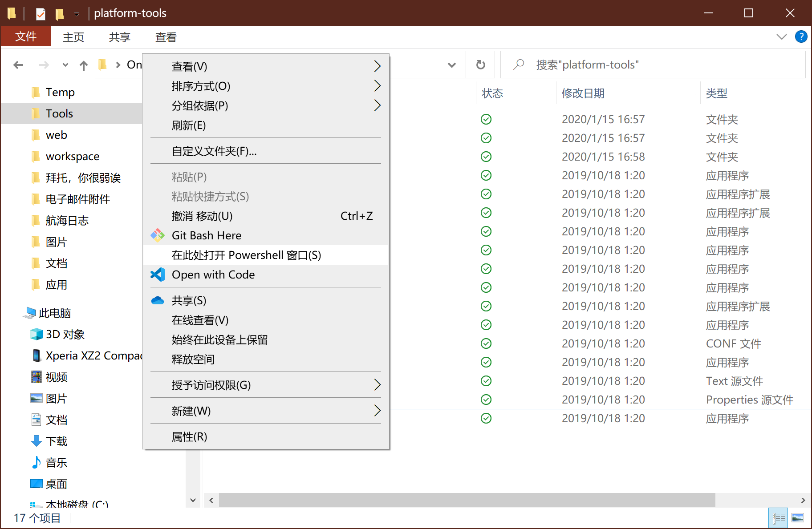Click navigation pane scroll down arrow
The height and width of the screenshot is (529, 812).
pyautogui.click(x=193, y=500)
